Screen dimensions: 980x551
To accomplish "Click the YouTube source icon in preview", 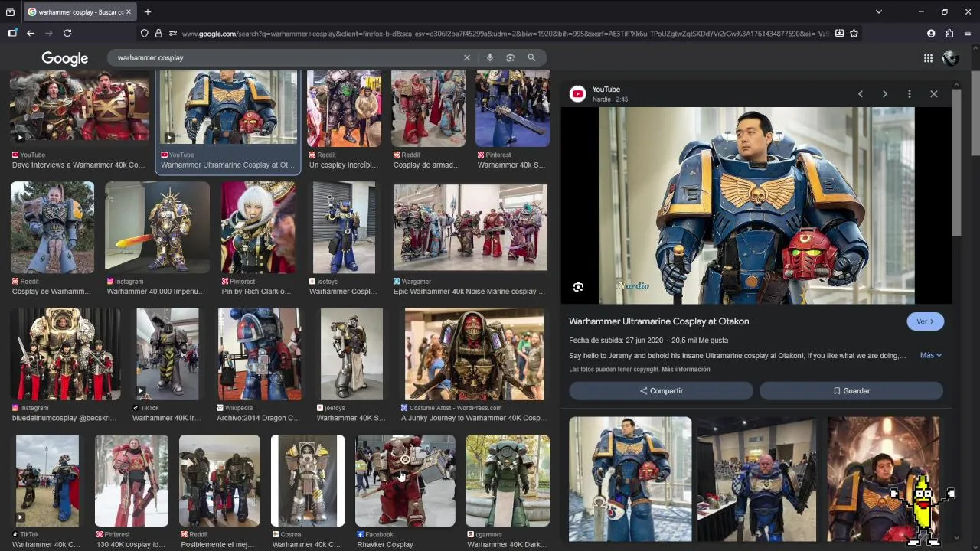I will pos(578,93).
